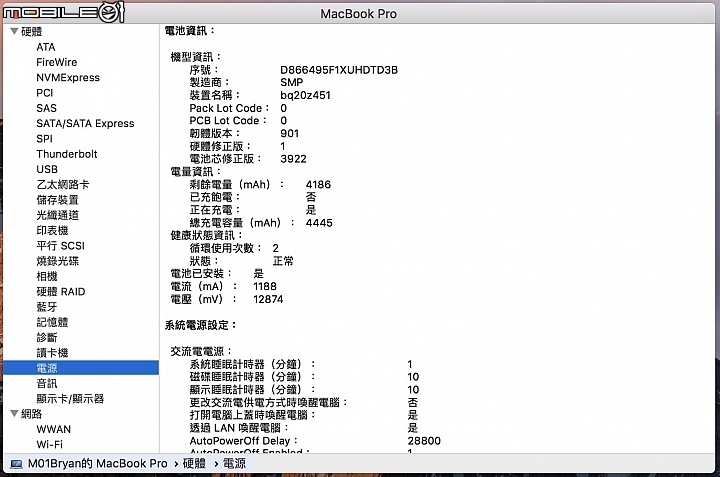The width and height of the screenshot is (720, 477).
Task: Select SATA/SATA Express entry
Action: pyautogui.click(x=85, y=123)
